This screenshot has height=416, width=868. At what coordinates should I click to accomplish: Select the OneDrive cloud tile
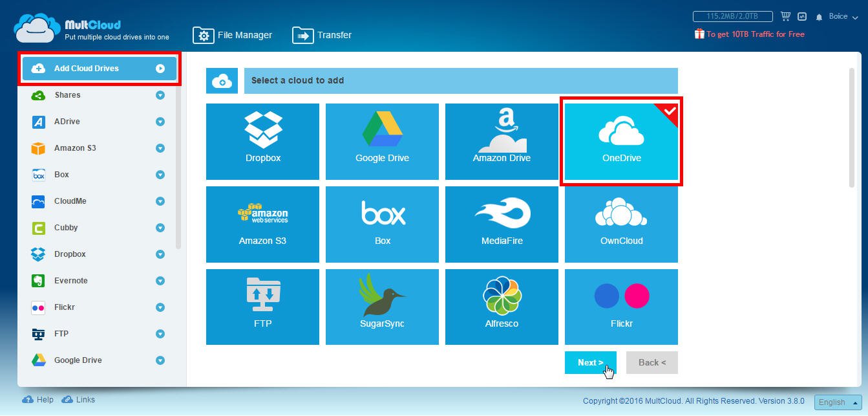621,142
